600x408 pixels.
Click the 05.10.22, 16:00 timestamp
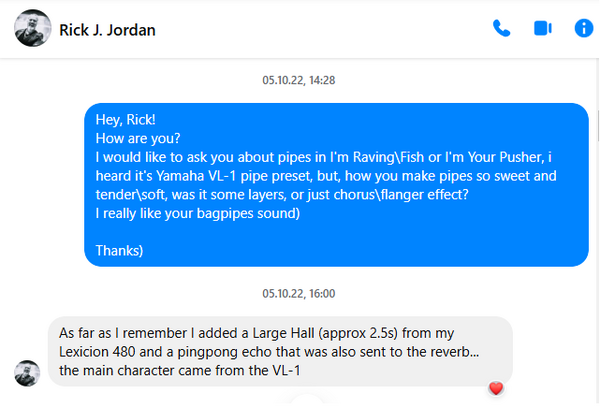[299, 294]
